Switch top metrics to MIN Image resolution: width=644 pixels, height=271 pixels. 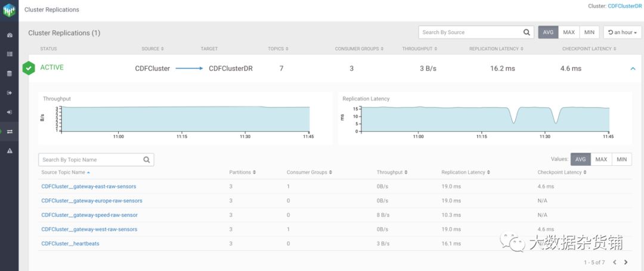pos(589,32)
